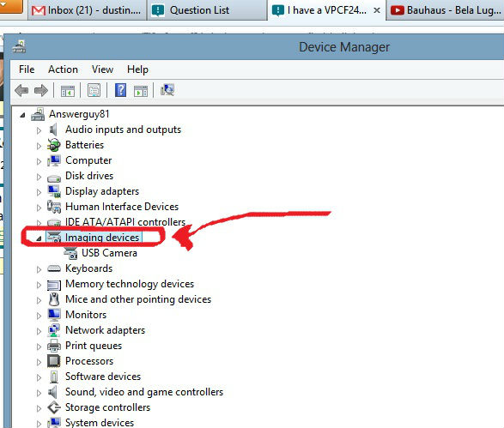
Task: Expand the Display adapters category
Action: click(x=39, y=192)
